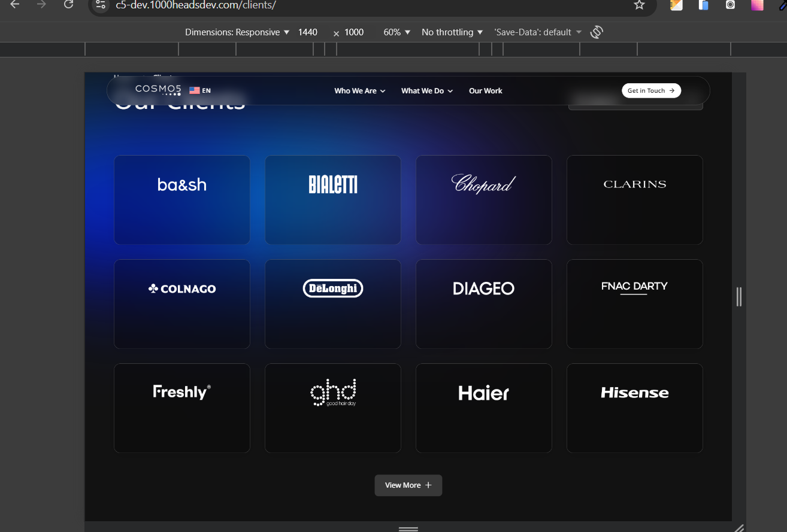The height and width of the screenshot is (532, 787).
Task: Open the 'Save-Data': default dropdown
Action: pos(538,32)
